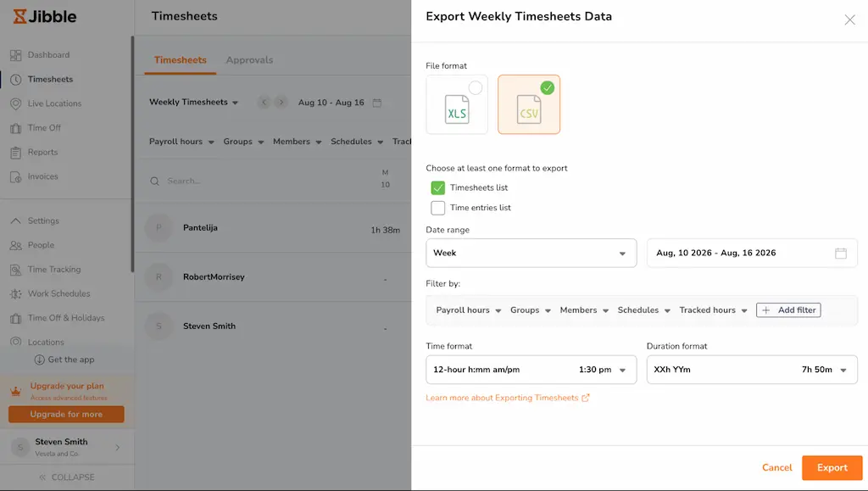The image size is (868, 491).
Task: Select the CSV file format
Action: pyautogui.click(x=529, y=104)
